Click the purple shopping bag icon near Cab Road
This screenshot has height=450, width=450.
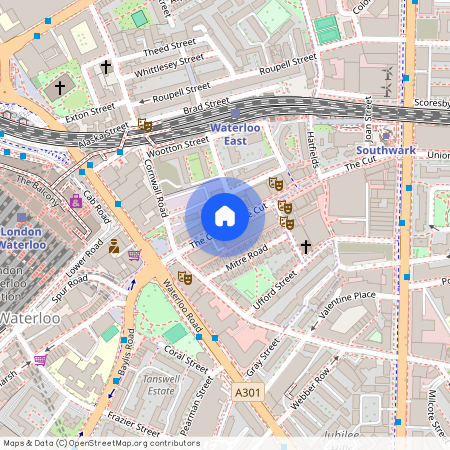(x=76, y=201)
